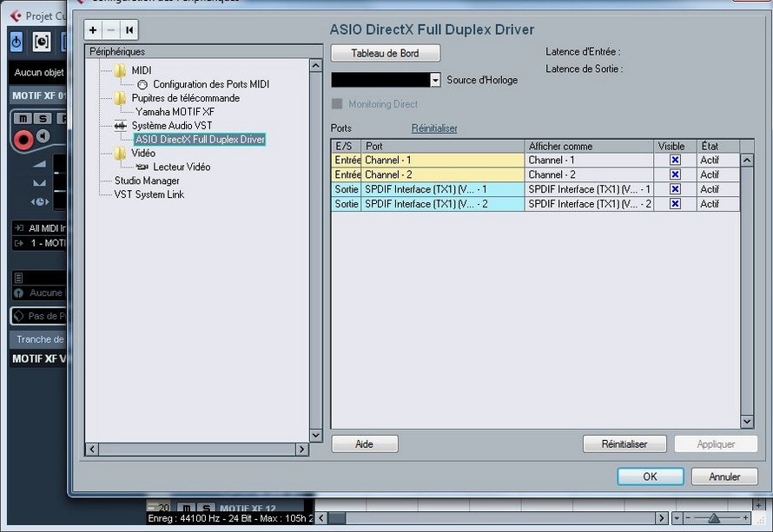
Task: Click ports list scroll down arrow
Action: pyautogui.click(x=746, y=422)
